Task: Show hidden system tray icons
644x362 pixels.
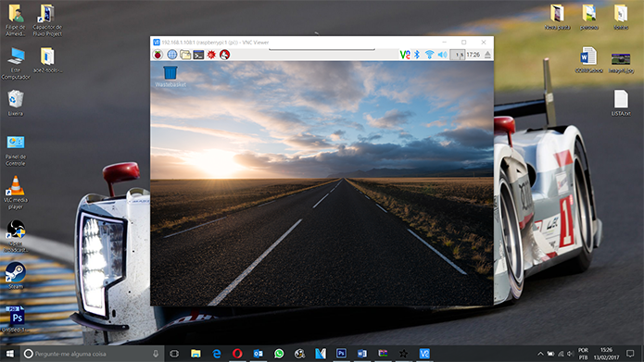Action: coord(540,354)
